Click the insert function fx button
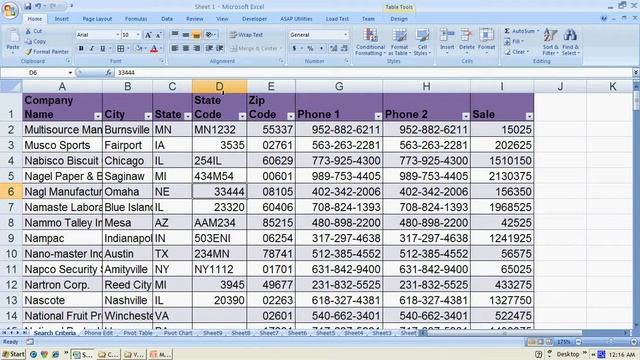The width and height of the screenshot is (640, 360). coord(109,73)
